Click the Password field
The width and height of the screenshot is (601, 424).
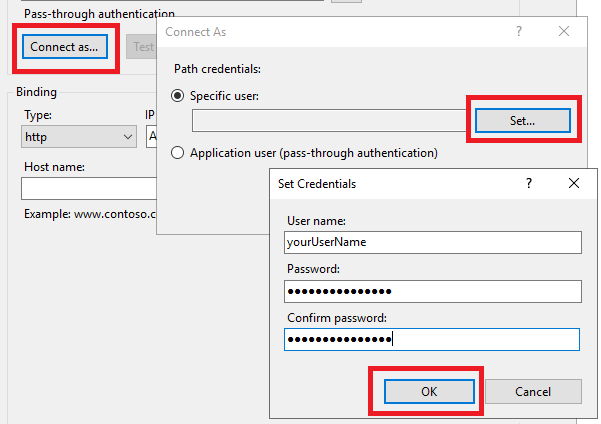coord(432,291)
